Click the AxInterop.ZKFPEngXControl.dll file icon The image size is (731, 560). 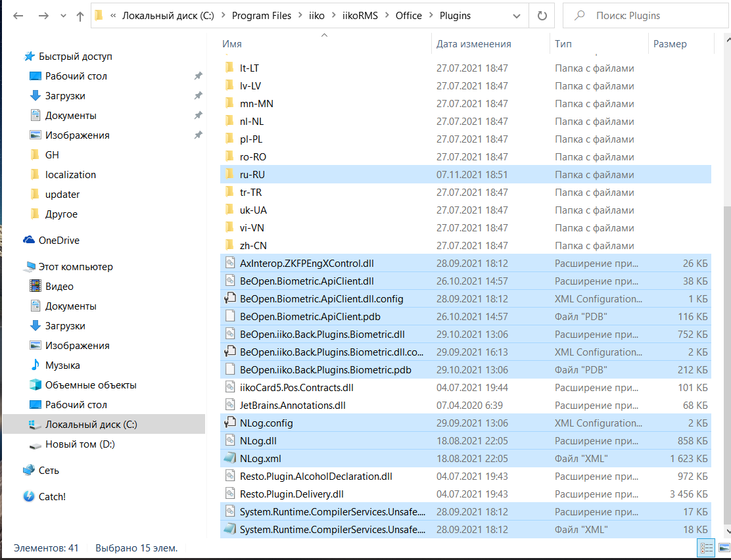point(230,263)
